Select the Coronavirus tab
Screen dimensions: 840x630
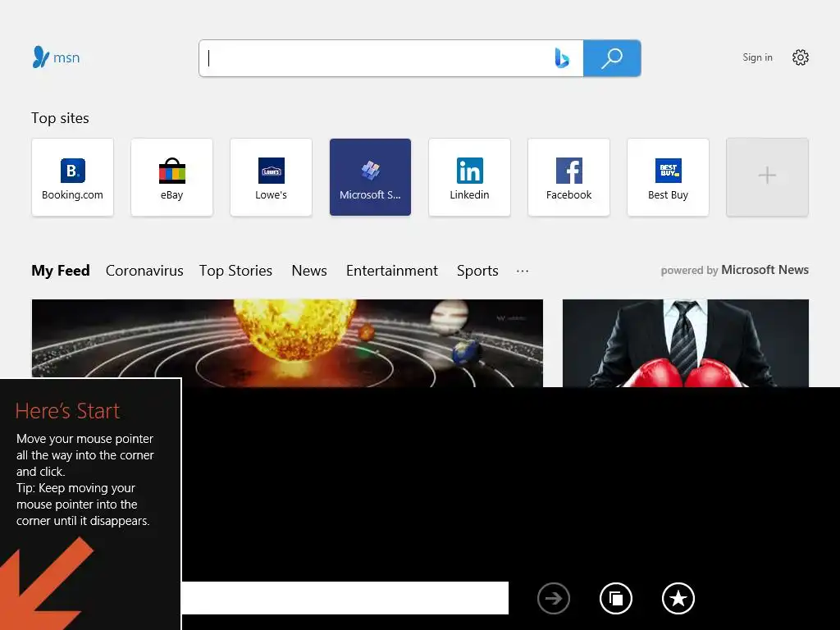point(144,271)
